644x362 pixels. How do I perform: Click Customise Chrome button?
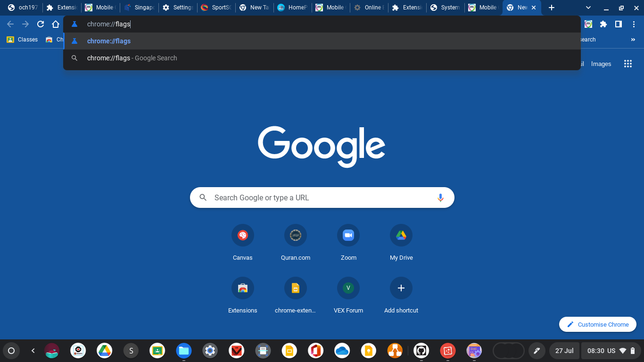point(597,324)
